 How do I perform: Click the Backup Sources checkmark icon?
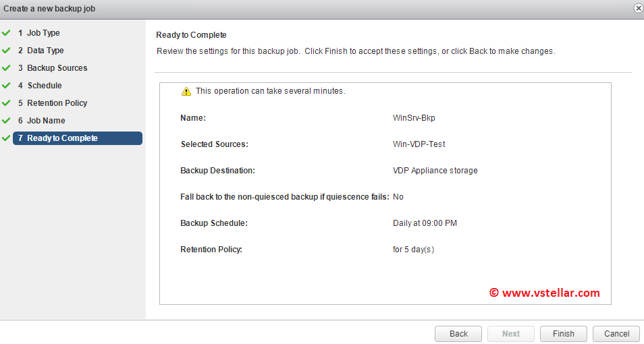(x=6, y=67)
